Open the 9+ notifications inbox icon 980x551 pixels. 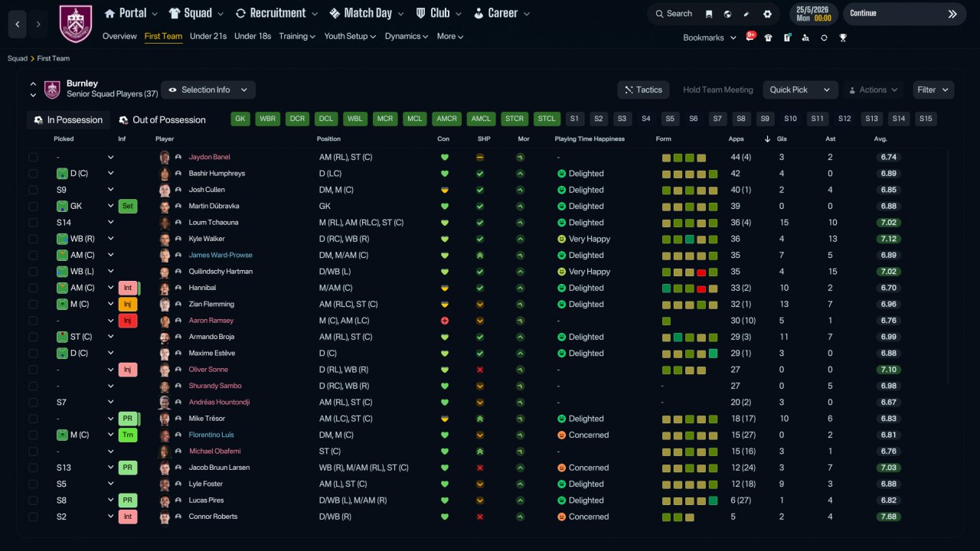750,37
